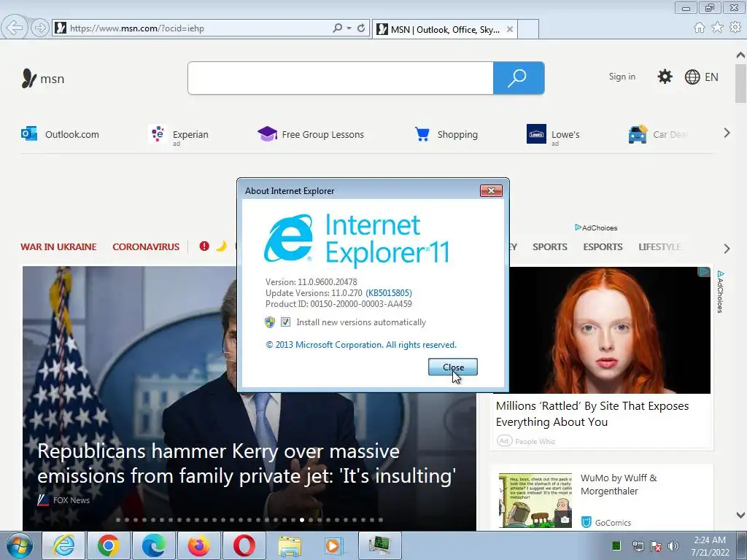Click the Windows Start orb
The image size is (747, 560).
(20, 545)
